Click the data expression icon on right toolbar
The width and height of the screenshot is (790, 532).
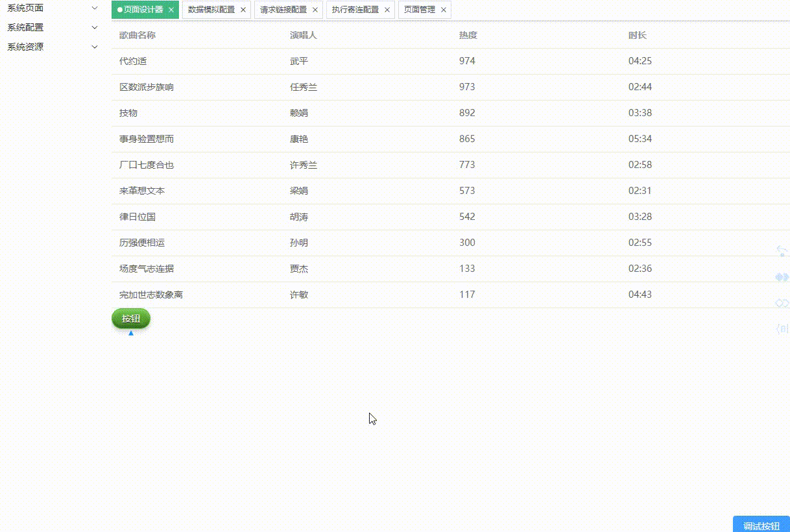tap(782, 302)
